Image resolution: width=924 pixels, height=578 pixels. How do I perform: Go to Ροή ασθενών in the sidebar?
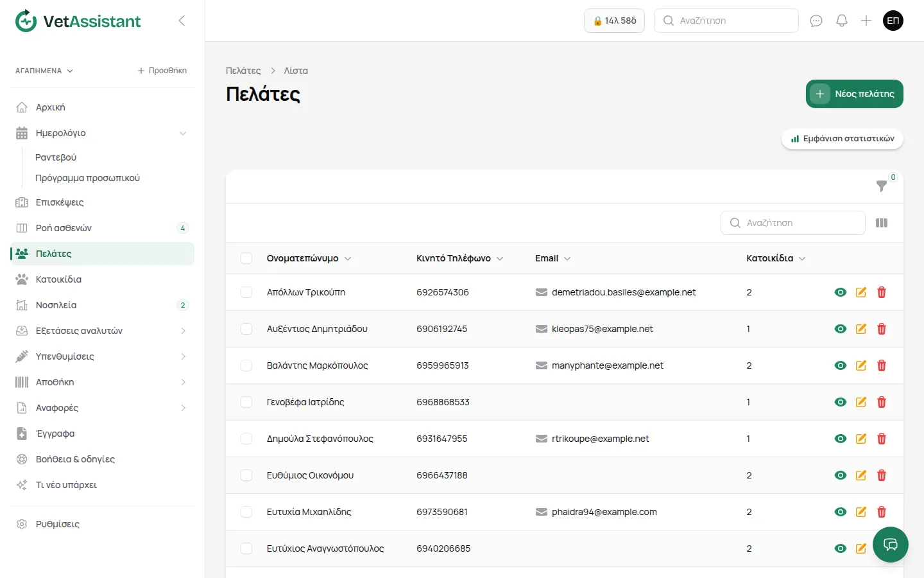103,228
